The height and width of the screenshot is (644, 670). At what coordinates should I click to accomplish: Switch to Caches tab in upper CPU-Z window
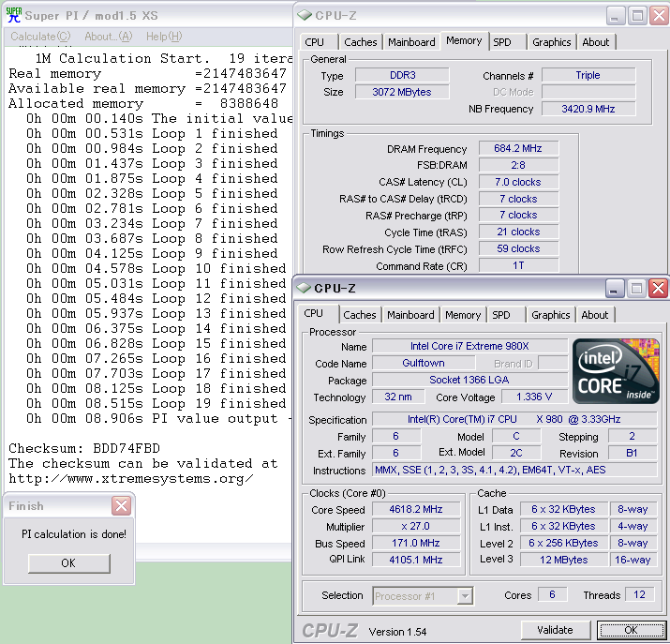361,42
